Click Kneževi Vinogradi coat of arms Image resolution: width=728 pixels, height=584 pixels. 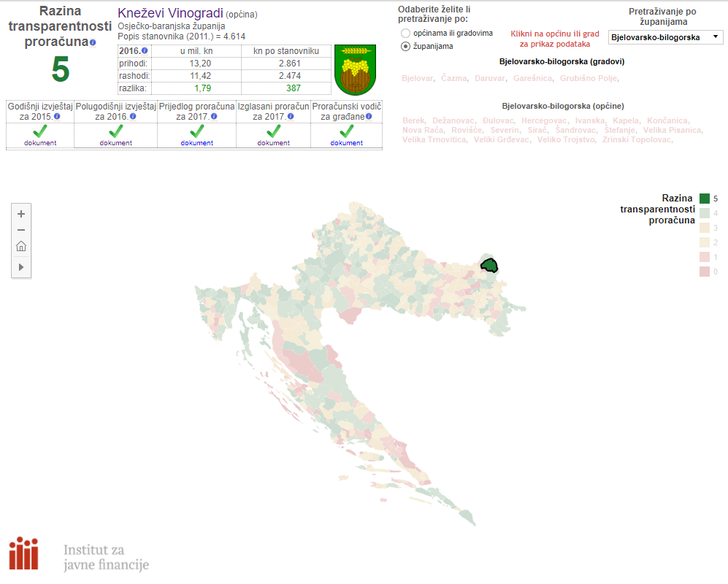(355, 69)
